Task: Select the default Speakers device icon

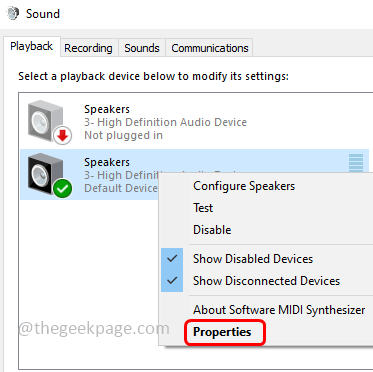Action: [46, 173]
